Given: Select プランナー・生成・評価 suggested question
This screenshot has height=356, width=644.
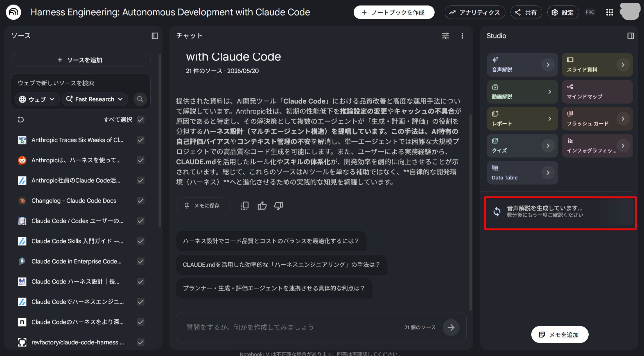Looking at the screenshot, I should click(274, 288).
